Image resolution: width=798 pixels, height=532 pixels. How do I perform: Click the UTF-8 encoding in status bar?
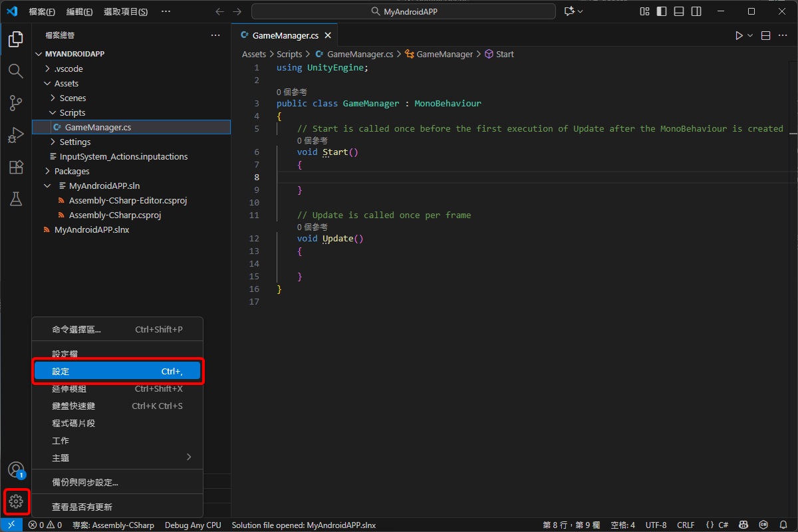pos(656,525)
